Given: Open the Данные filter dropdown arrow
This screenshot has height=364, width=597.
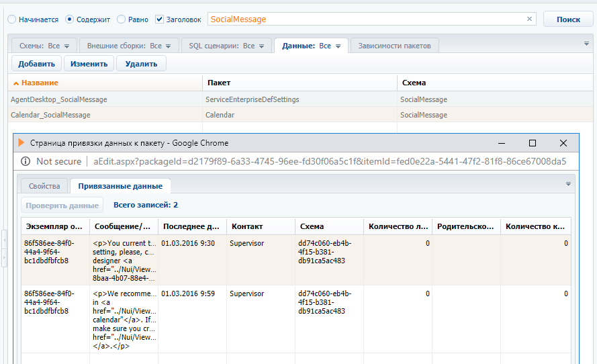Looking at the screenshot, I should 338,46.
